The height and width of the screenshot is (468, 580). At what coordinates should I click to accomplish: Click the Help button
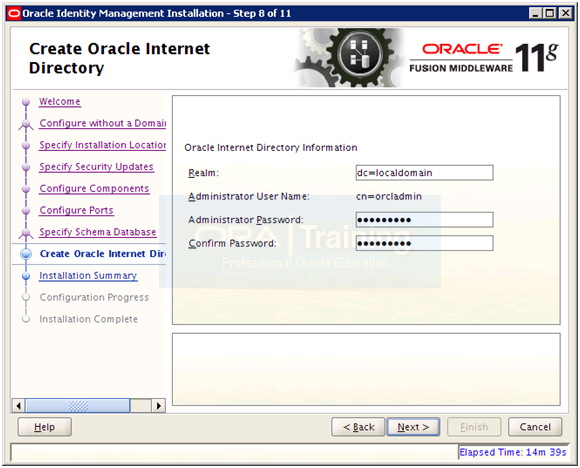(44, 427)
